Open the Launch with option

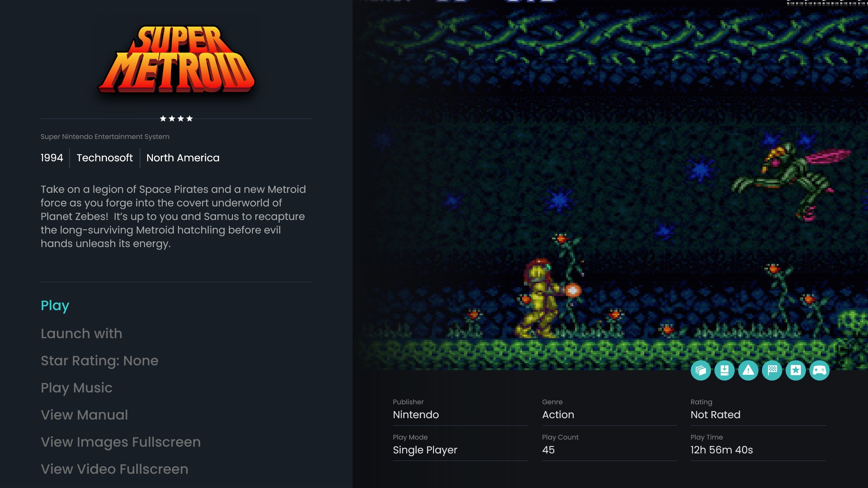pos(81,333)
